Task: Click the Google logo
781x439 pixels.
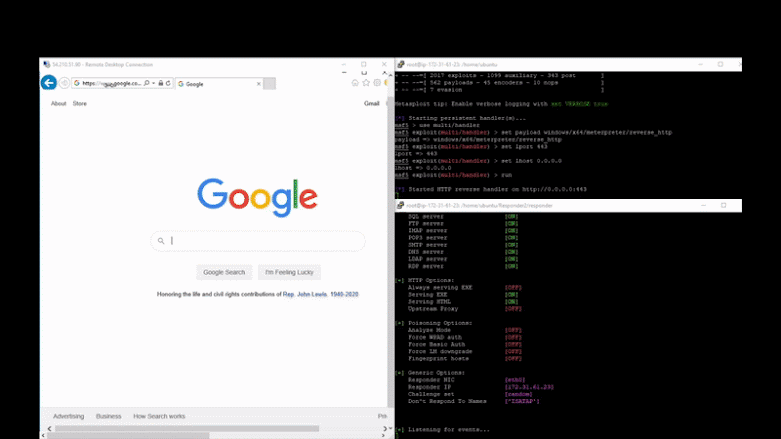Action: pos(257,197)
